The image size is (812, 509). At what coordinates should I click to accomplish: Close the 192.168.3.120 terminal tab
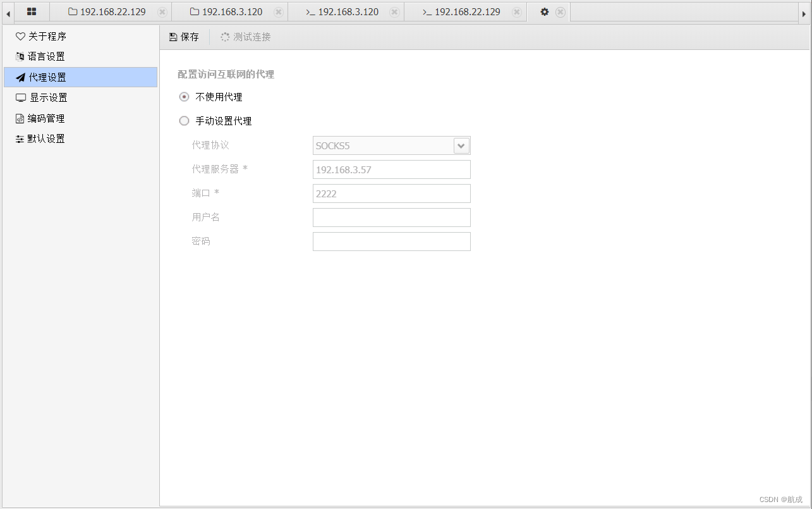pyautogui.click(x=395, y=12)
